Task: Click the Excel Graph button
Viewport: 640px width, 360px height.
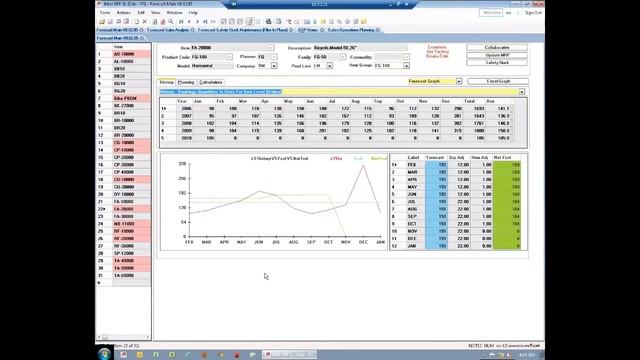Action: pos(498,81)
